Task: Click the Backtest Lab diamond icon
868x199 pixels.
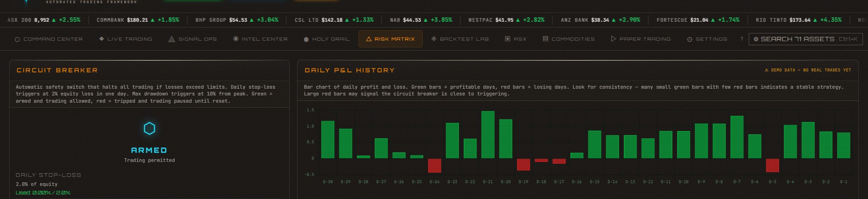Action: pyautogui.click(x=434, y=39)
